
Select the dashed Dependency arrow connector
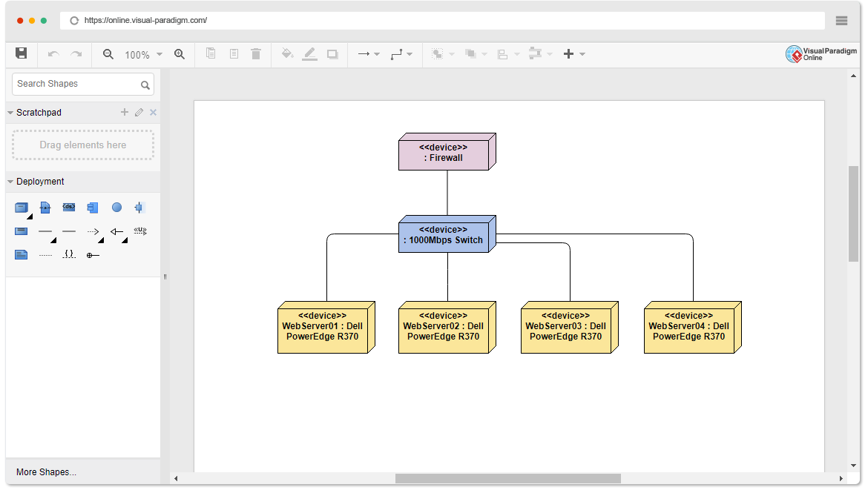click(93, 231)
